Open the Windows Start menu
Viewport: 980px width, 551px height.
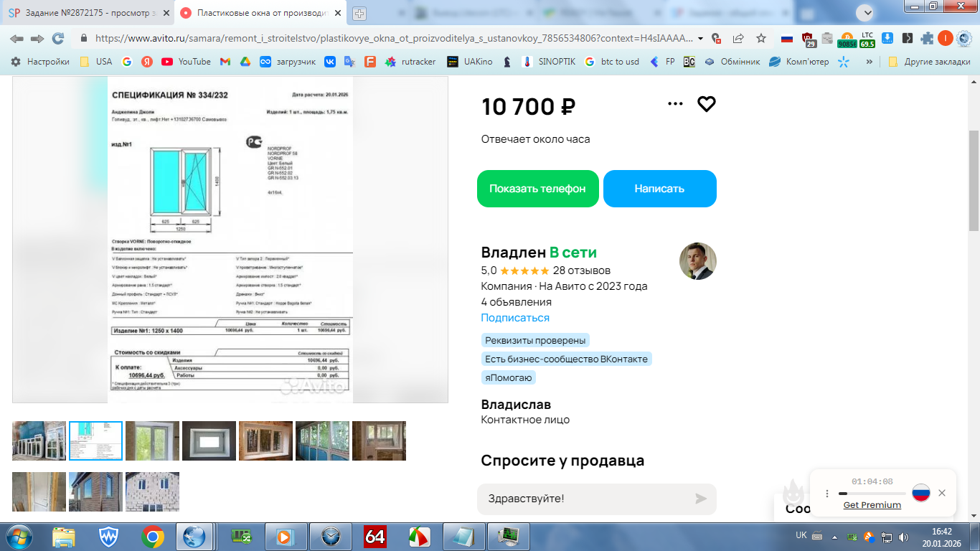pos(19,536)
